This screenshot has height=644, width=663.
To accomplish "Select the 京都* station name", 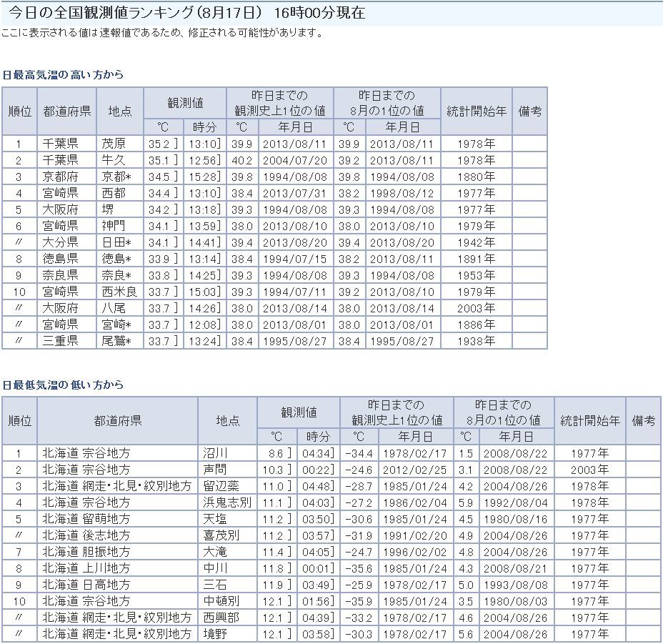I will 117,177.
